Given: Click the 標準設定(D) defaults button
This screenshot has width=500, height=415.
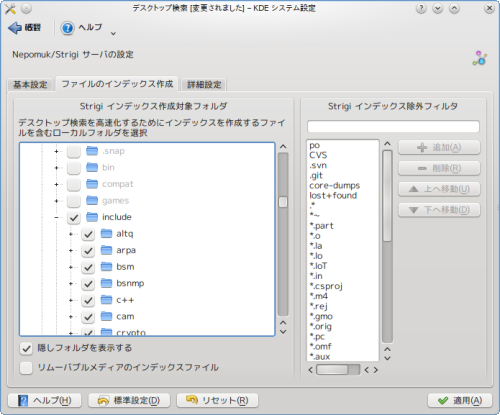Looking at the screenshot, I should point(129,400).
